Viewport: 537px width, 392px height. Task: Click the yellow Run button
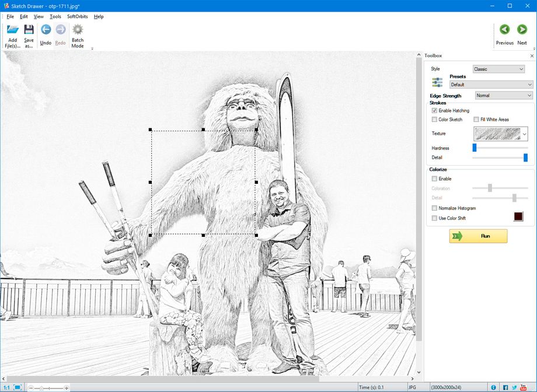(478, 236)
